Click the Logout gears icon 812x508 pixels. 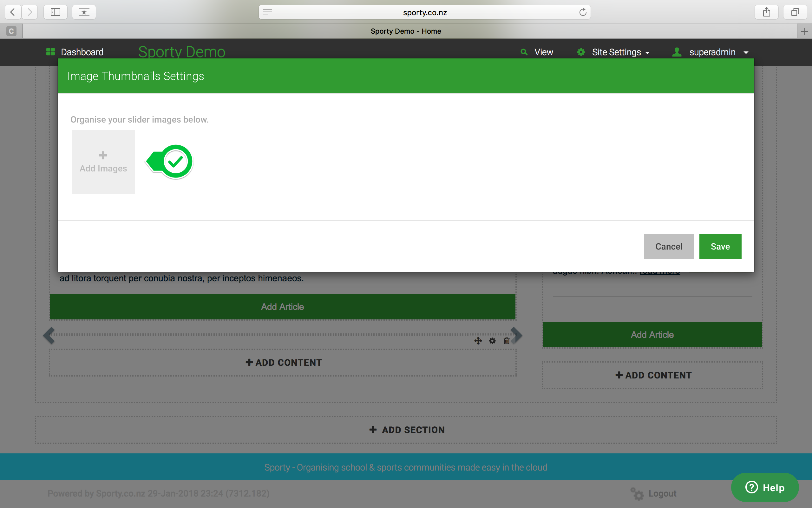tap(637, 494)
